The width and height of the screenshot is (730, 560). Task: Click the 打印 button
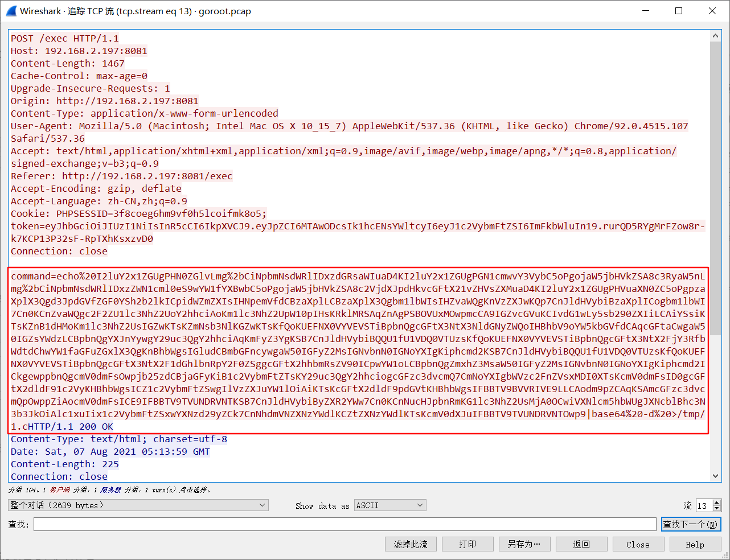[x=467, y=545]
